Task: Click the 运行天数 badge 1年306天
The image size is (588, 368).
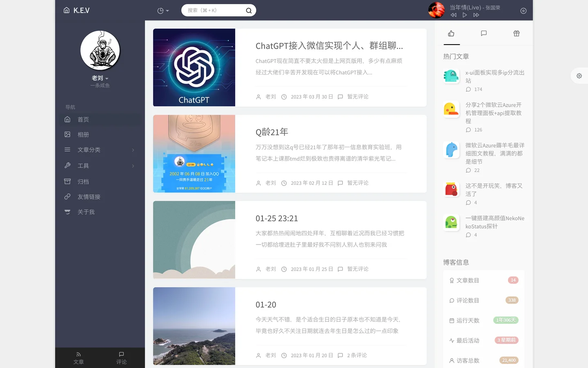Action: point(506,320)
